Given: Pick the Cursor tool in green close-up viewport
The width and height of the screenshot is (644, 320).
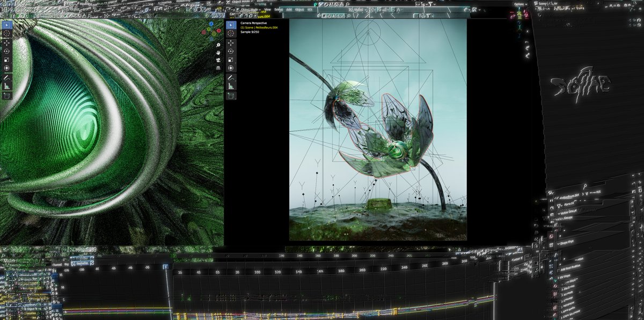Looking at the screenshot, I should click(6, 33).
